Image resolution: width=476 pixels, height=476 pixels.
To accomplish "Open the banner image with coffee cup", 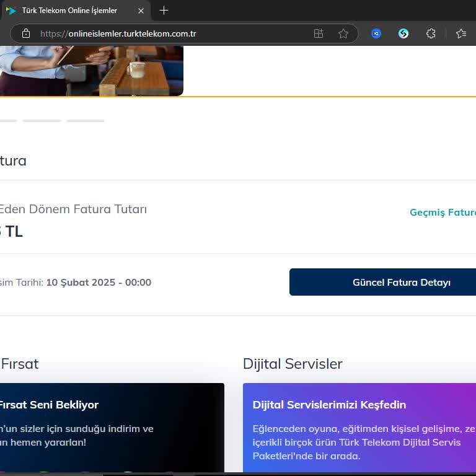I will click(91, 71).
